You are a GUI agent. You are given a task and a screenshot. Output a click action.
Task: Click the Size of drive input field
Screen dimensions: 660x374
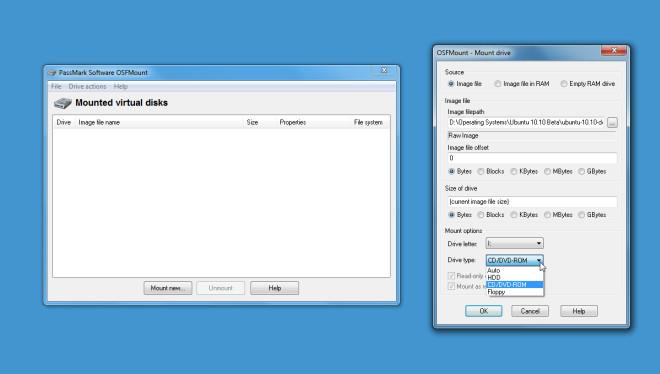coord(532,202)
